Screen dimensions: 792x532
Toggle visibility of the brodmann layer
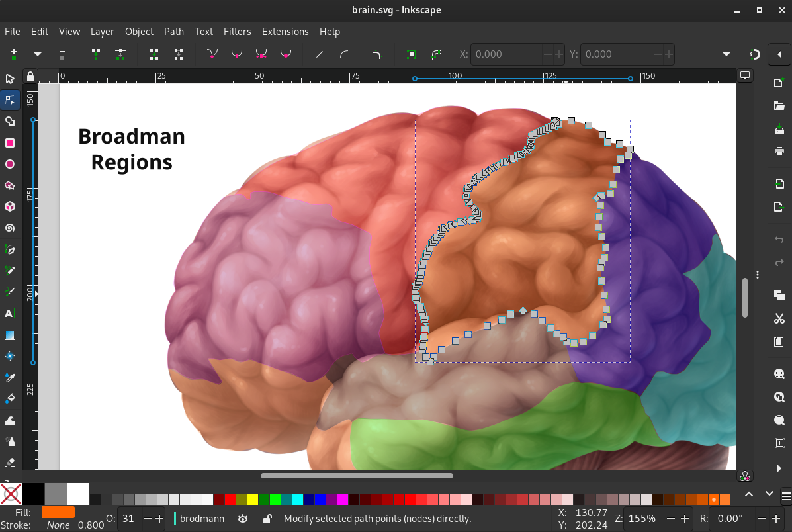(243, 519)
